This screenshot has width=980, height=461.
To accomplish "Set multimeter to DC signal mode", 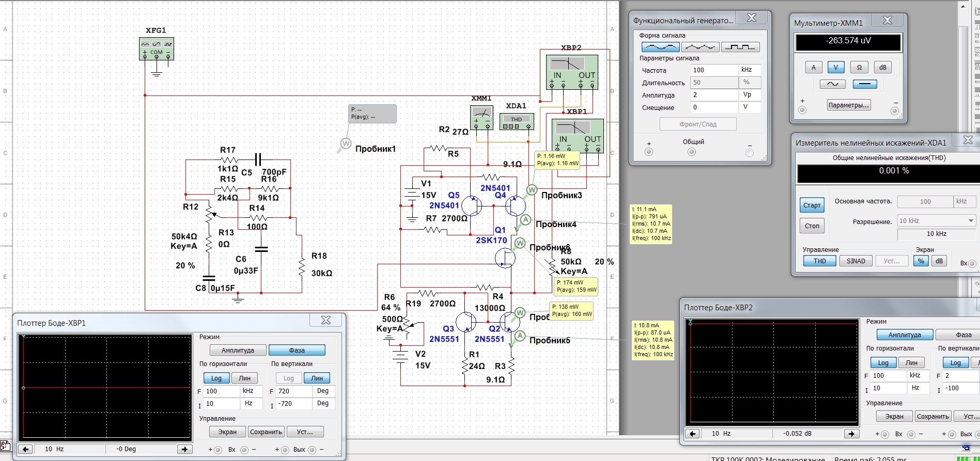I will coord(865,84).
